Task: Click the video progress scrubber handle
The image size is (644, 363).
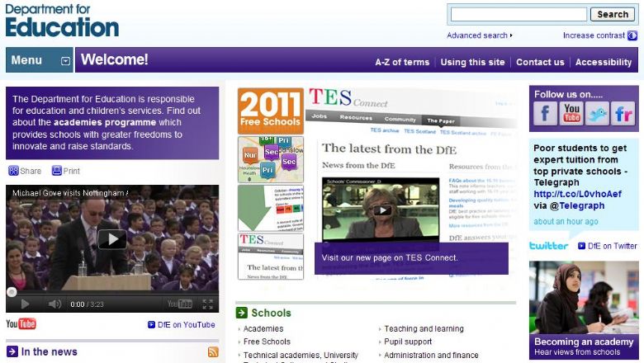Action: 12,292
